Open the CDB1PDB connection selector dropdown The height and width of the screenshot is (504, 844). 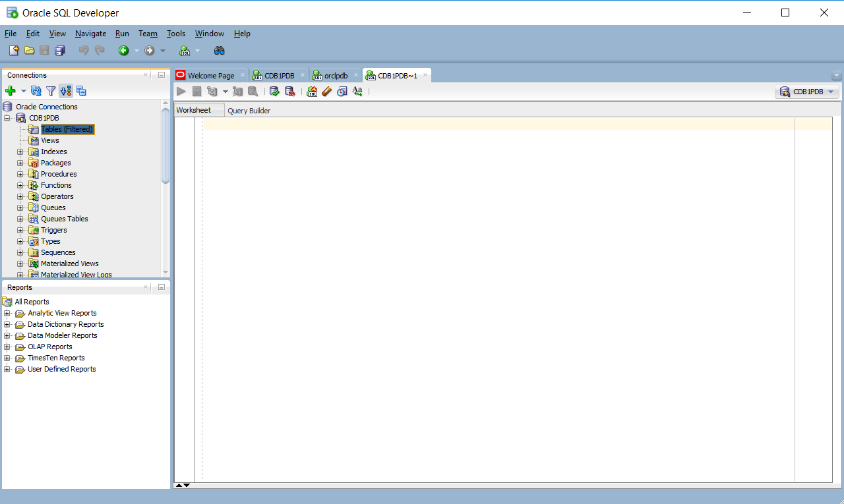(807, 92)
